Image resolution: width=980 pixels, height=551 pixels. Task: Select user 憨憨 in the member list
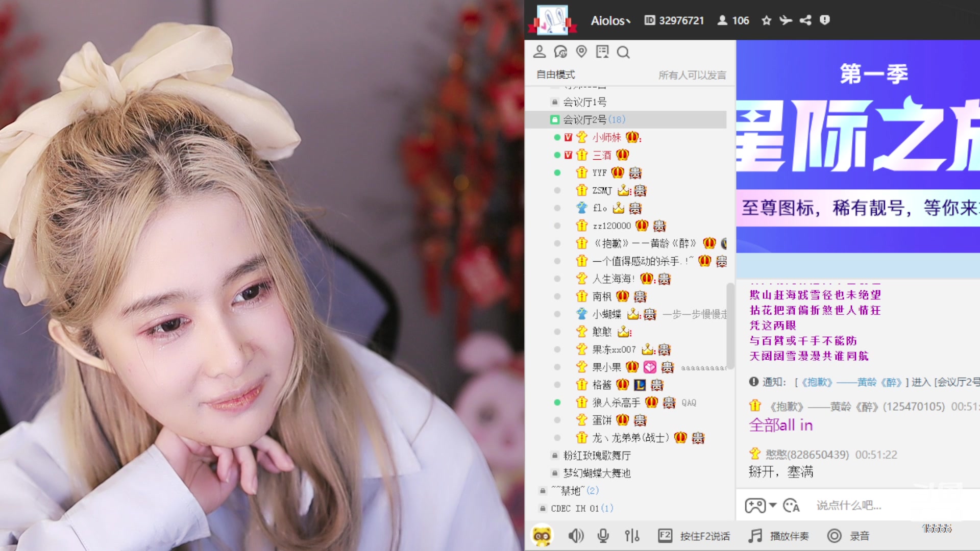click(602, 332)
